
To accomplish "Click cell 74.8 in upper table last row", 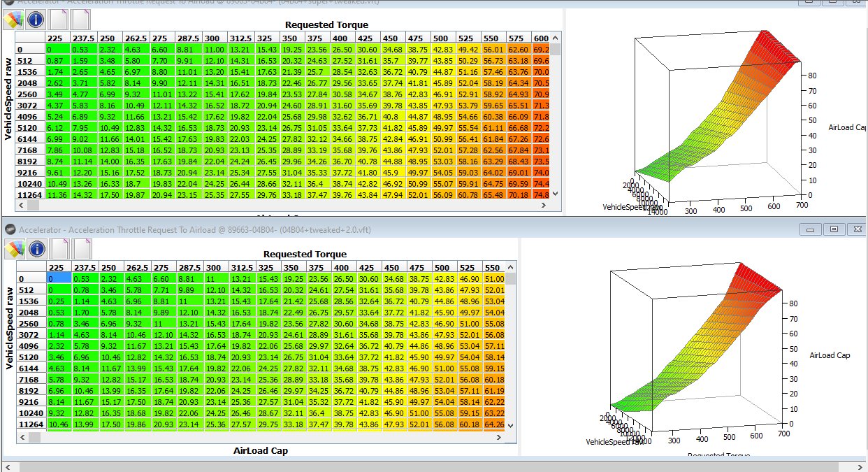I will tap(540, 194).
